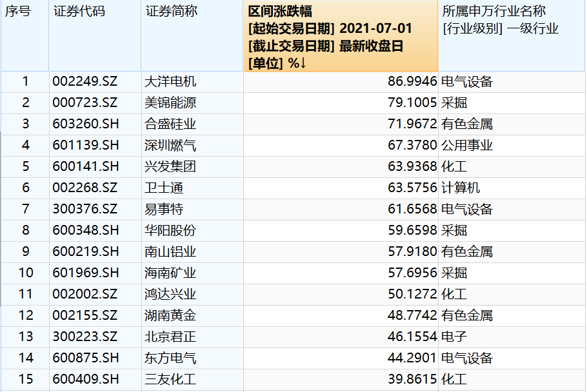Select stock code 002249.SZ
587x392 pixels.
(x=85, y=81)
